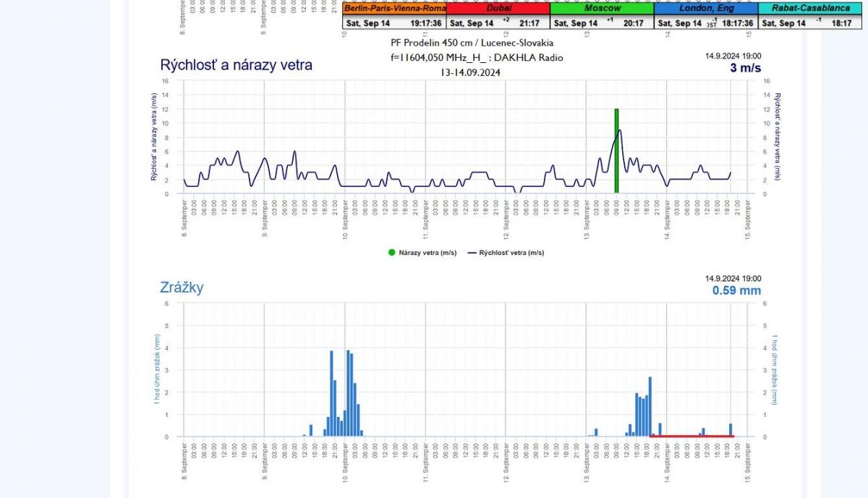
Task: Click the Moscow time 20:17 display
Action: 633,23
